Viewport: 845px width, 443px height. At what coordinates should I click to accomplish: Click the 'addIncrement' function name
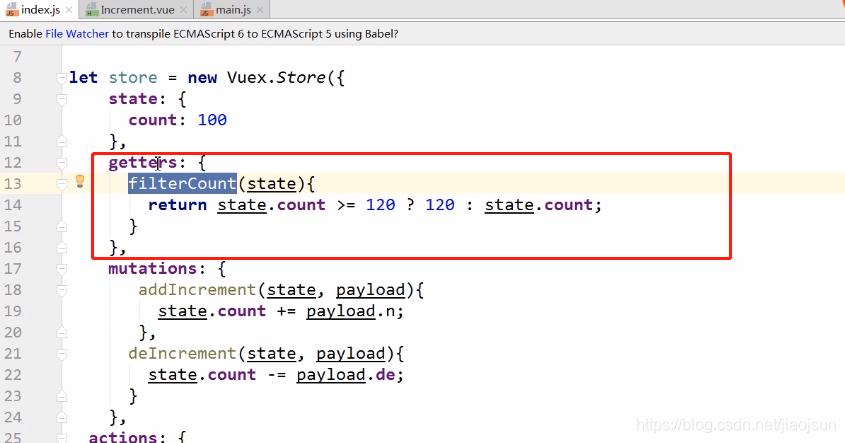[197, 290]
